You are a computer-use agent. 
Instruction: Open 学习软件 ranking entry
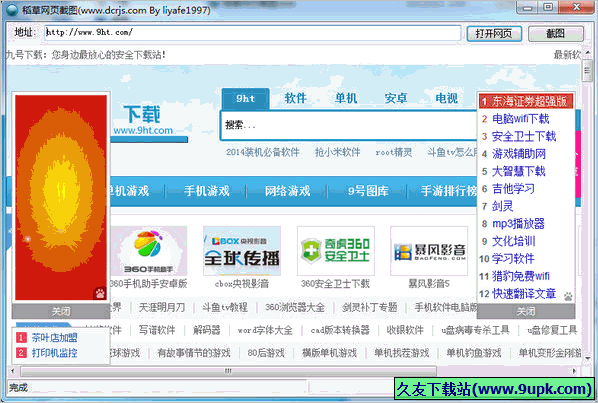point(513,259)
